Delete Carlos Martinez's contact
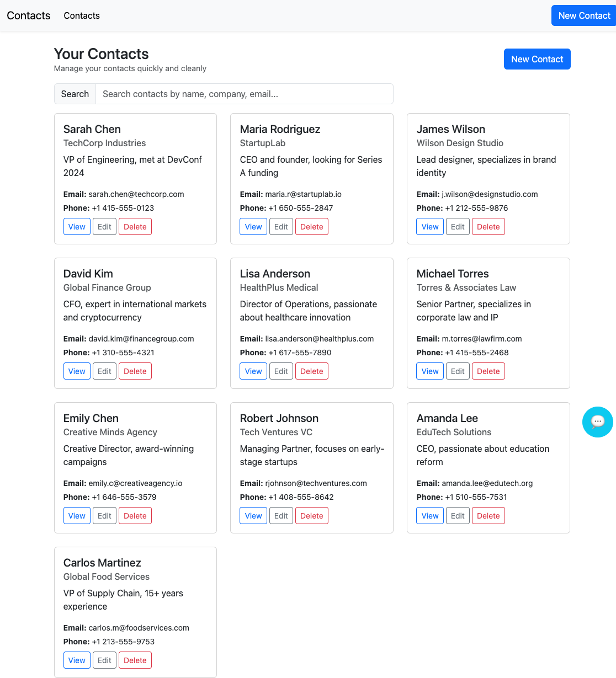The image size is (616, 678). pos(135,660)
